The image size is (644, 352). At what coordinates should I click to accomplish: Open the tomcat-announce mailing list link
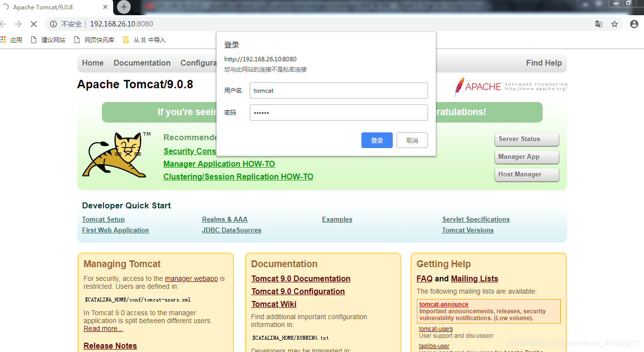(x=444, y=304)
